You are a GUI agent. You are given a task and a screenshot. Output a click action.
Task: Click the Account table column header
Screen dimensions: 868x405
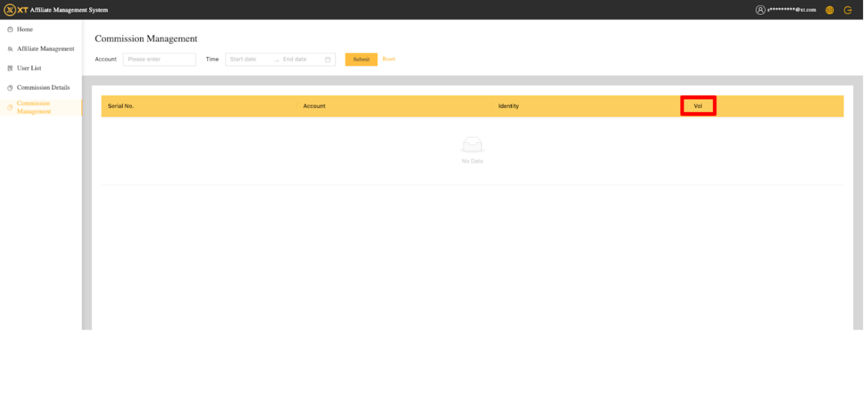(314, 106)
